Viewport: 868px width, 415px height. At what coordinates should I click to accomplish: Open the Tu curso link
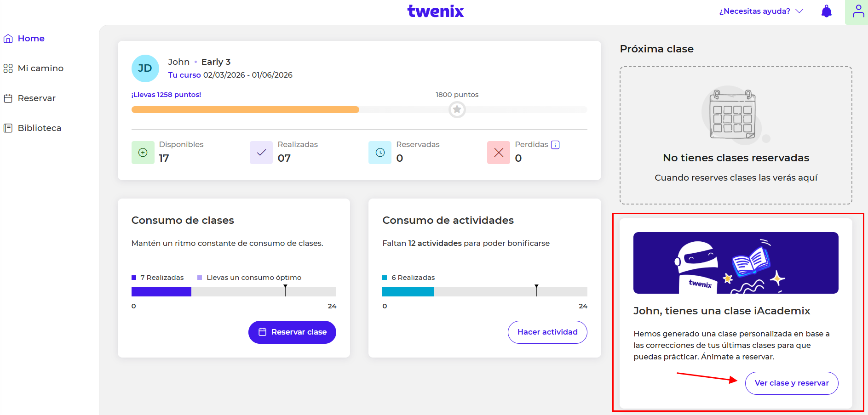click(x=184, y=75)
